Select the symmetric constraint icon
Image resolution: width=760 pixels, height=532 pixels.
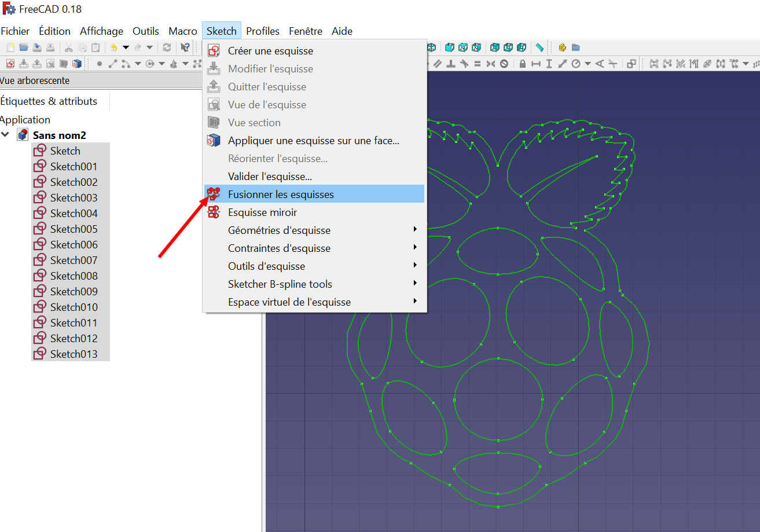pos(491,64)
